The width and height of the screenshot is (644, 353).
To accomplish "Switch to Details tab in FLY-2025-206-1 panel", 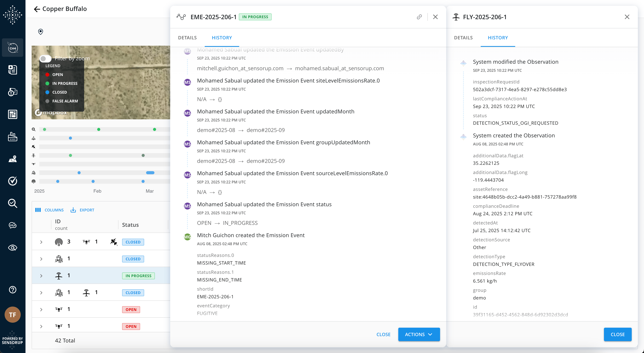I will tap(463, 38).
